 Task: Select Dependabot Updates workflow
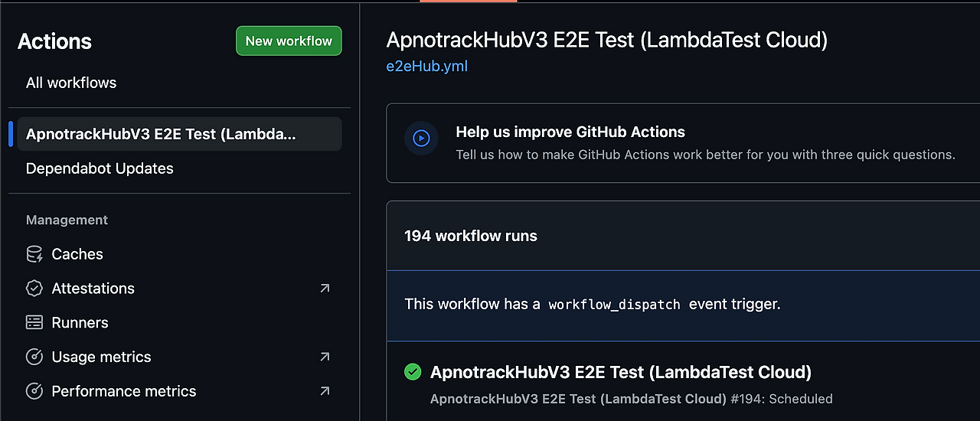tap(100, 168)
